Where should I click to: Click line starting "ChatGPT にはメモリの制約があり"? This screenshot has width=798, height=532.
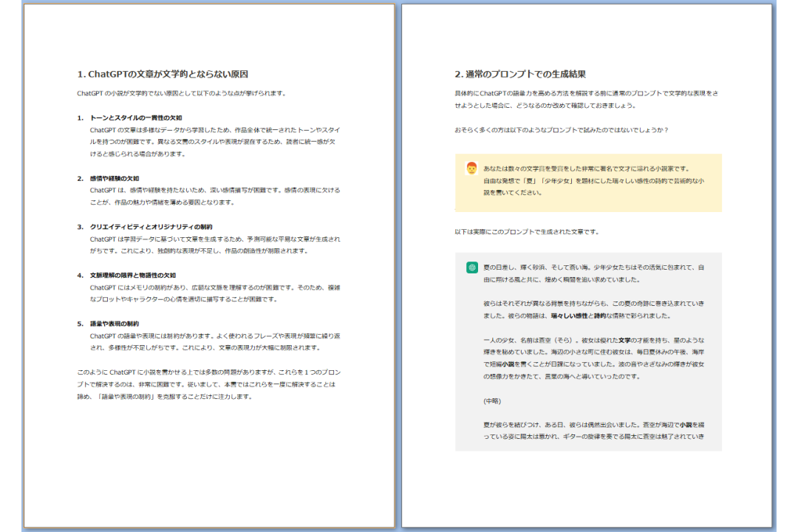click(215, 287)
